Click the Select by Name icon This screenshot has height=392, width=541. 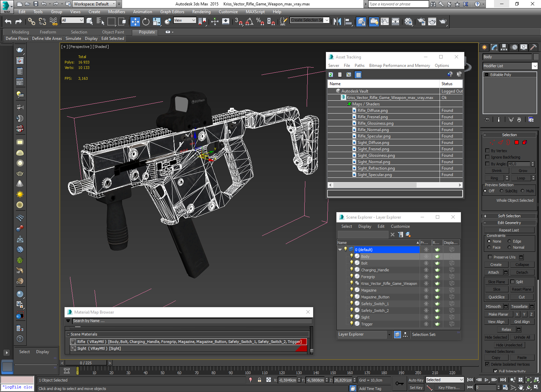100,22
